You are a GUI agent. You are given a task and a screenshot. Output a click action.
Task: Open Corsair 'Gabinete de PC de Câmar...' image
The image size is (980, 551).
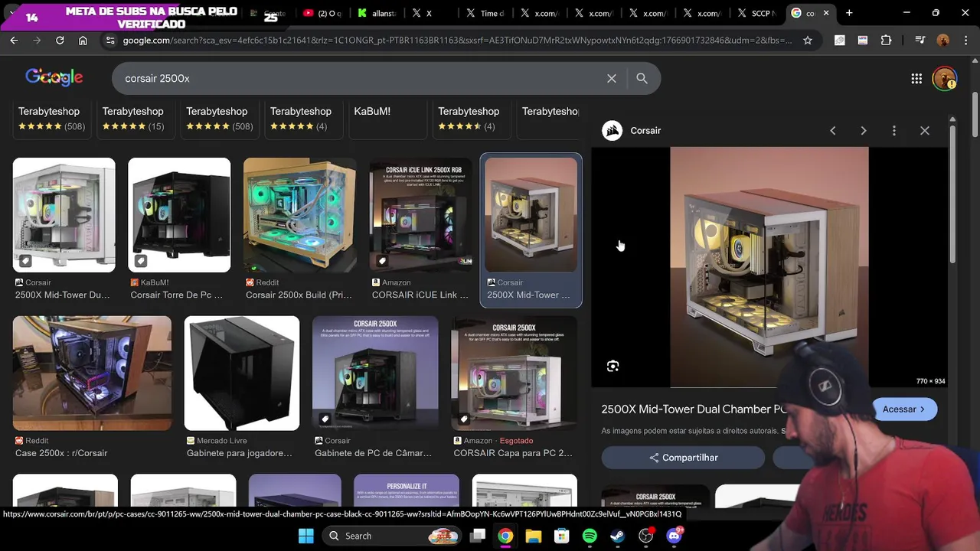click(375, 373)
